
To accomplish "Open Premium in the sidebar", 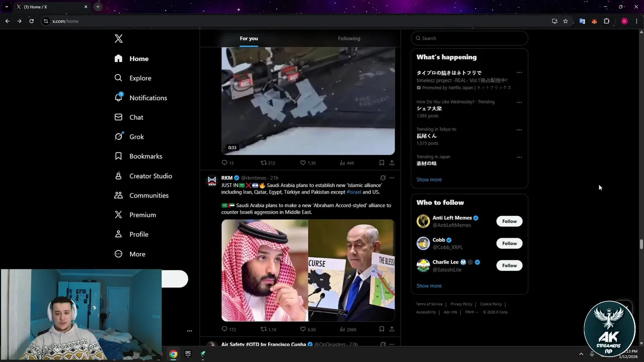I will (x=135, y=215).
